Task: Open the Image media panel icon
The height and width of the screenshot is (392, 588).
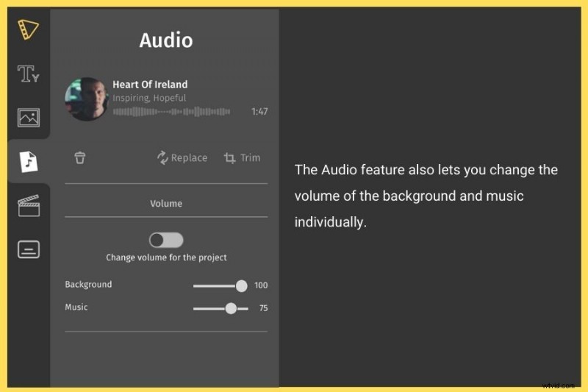Action: [28, 117]
